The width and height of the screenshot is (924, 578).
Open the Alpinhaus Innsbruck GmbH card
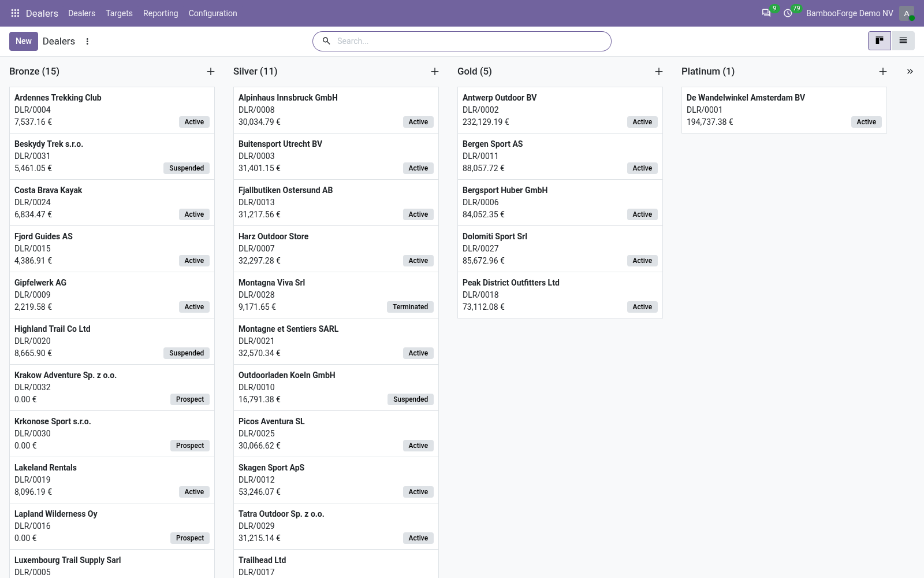(336, 110)
